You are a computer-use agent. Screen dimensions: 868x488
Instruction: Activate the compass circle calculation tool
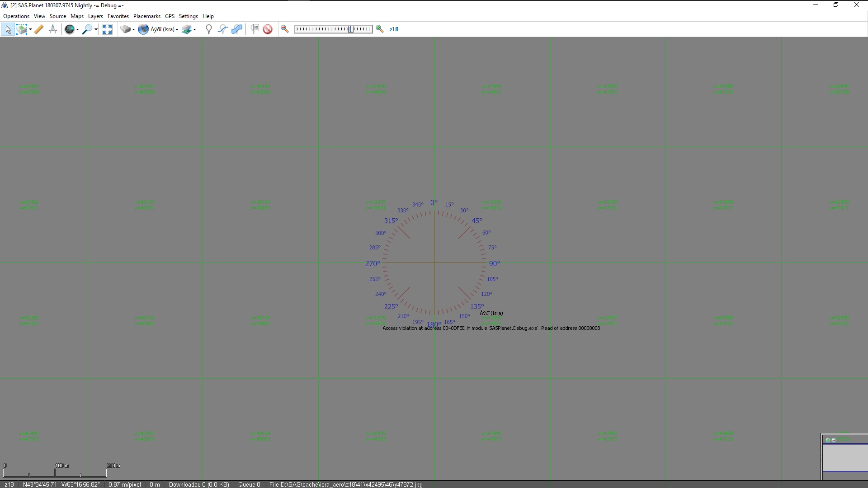click(53, 29)
